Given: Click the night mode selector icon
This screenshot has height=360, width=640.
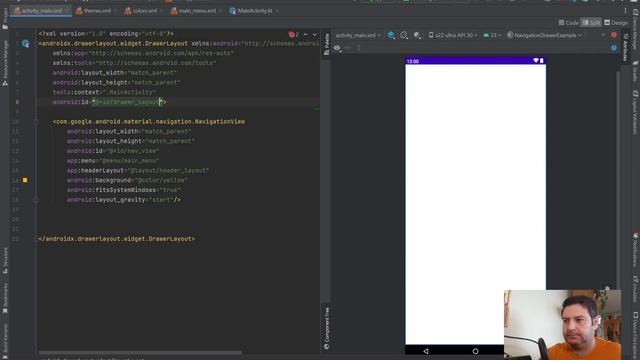Looking at the screenshot, I should coord(417,36).
